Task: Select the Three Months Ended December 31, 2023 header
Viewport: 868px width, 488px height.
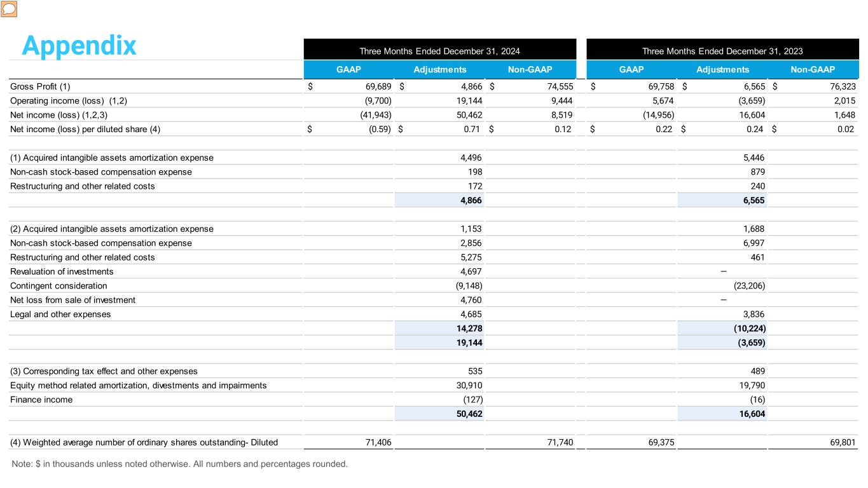Action: 722,51
